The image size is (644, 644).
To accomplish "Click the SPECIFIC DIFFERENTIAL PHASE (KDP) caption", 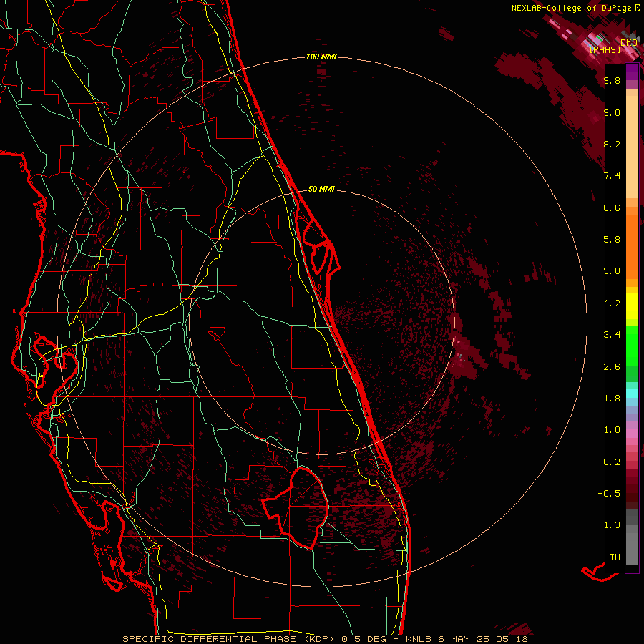I will 229,639.
